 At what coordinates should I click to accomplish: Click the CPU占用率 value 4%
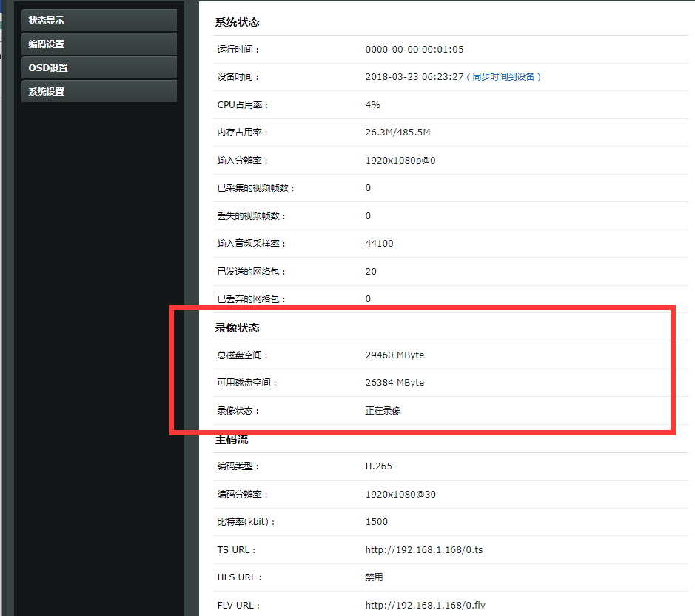coord(372,105)
